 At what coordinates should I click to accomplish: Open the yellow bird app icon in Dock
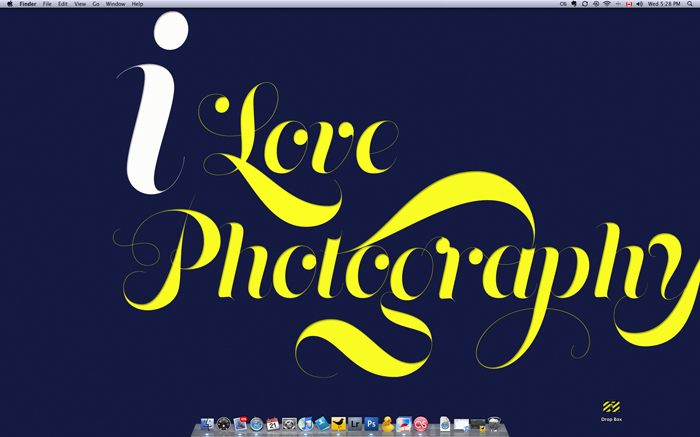[x=338, y=424]
